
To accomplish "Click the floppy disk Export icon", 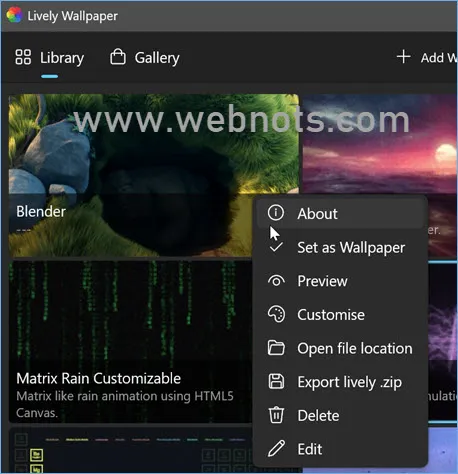I will (276, 382).
